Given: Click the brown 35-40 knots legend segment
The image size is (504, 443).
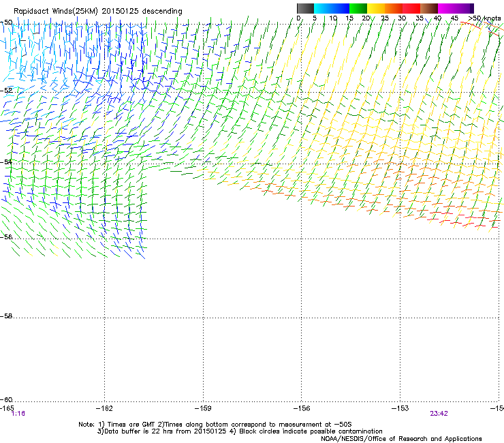Looking at the screenshot, I should click(x=429, y=8).
